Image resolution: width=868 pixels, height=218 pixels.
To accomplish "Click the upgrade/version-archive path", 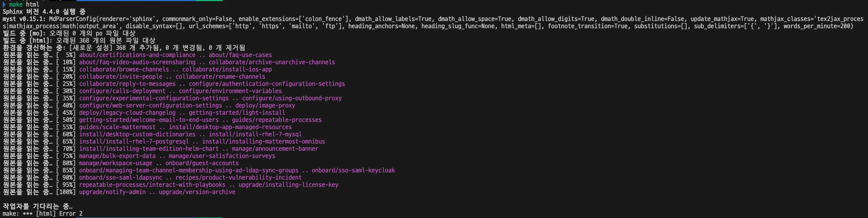I will pos(197,192).
